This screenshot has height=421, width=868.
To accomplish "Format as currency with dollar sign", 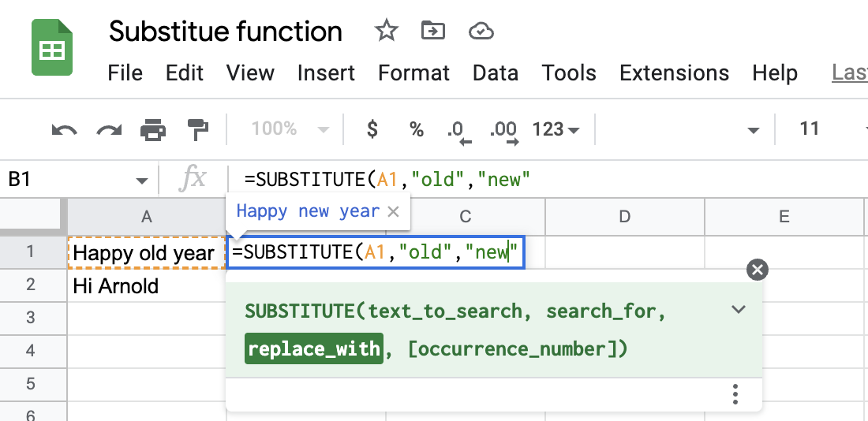I will pos(372,129).
